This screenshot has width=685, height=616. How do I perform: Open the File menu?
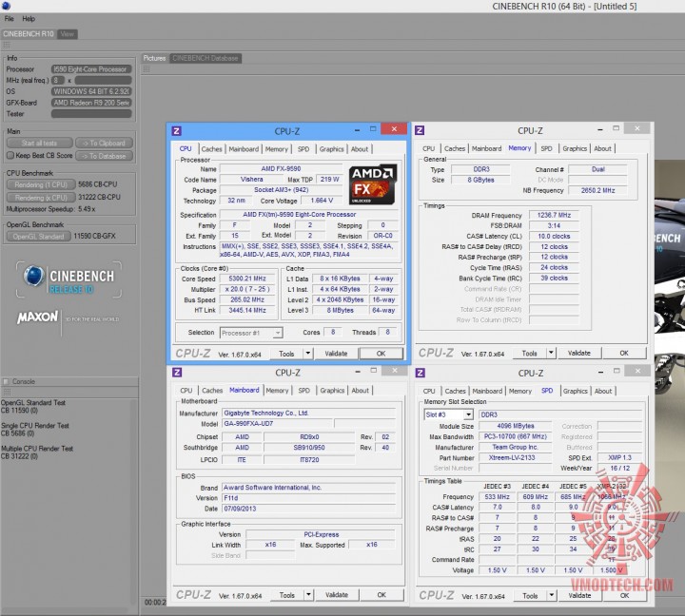[10, 18]
